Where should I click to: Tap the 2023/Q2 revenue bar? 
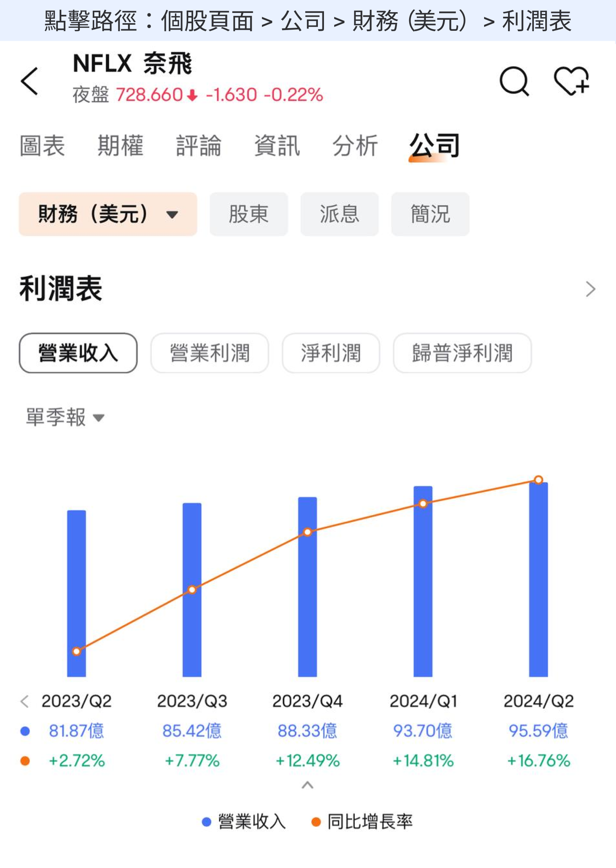pos(76,593)
